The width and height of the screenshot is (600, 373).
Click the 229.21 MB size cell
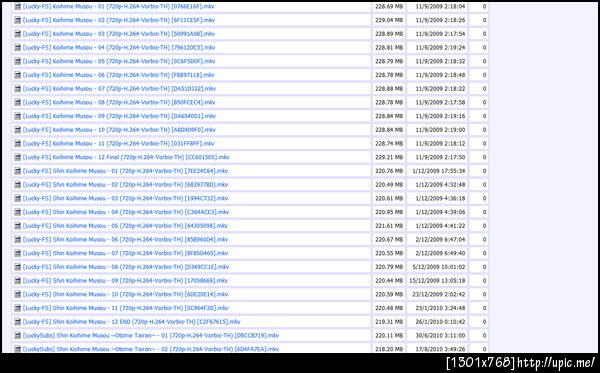coord(389,157)
